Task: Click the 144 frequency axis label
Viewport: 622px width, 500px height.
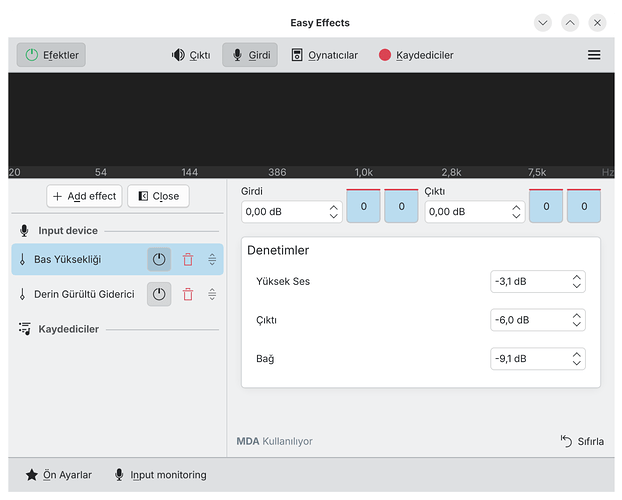Action: pyautogui.click(x=190, y=172)
